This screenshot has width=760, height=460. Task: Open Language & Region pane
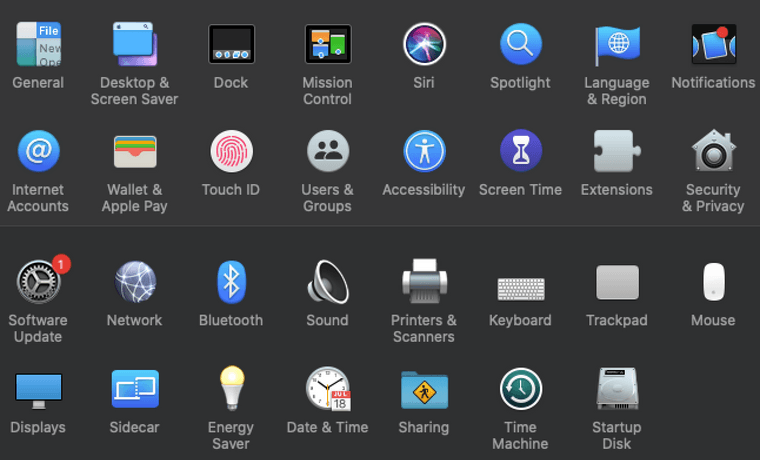617,44
